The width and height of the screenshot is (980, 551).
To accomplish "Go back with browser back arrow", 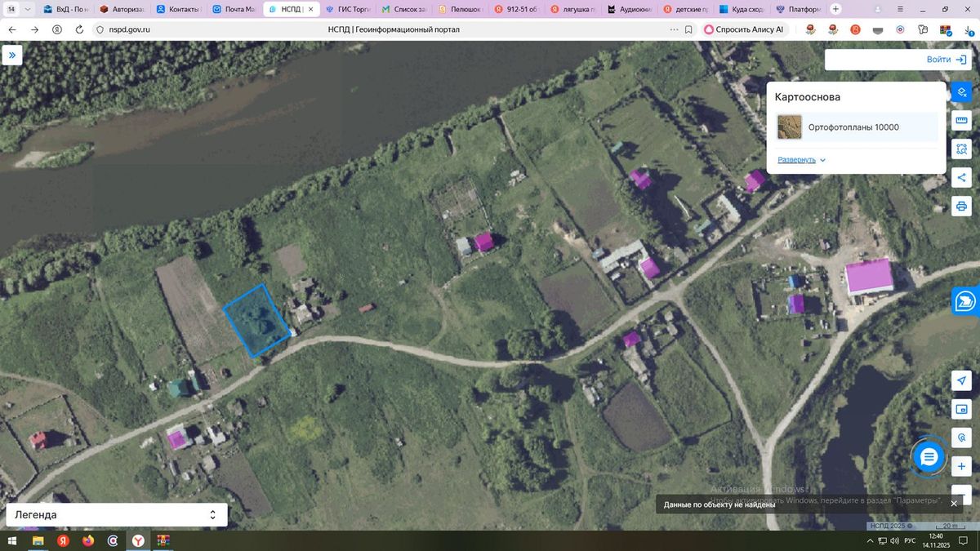I will (x=12, y=29).
